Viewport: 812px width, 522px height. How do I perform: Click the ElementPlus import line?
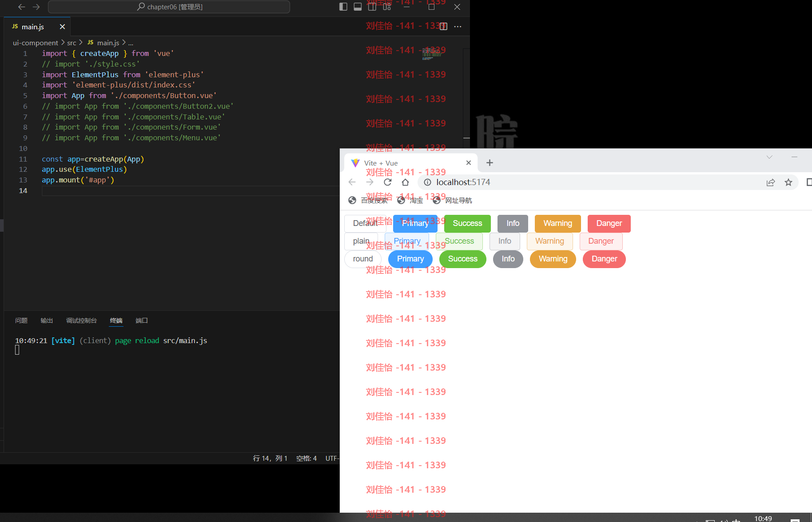click(123, 75)
